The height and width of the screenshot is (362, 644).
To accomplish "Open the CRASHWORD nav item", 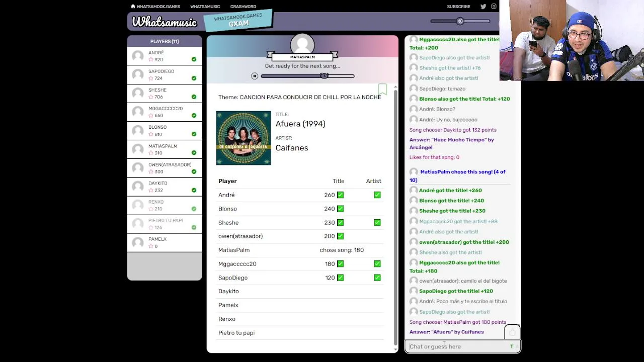I will pyautogui.click(x=243, y=7).
